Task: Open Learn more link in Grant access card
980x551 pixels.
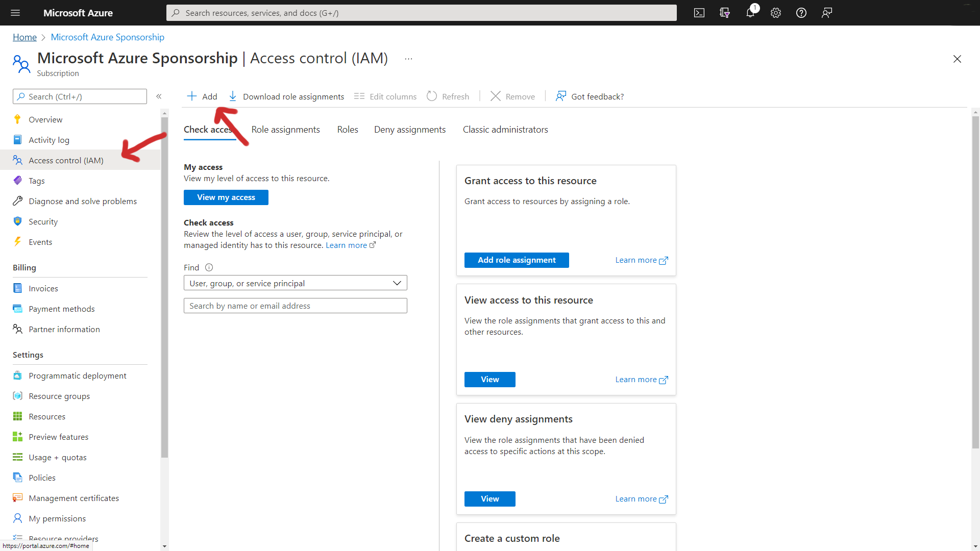Action: coord(642,260)
